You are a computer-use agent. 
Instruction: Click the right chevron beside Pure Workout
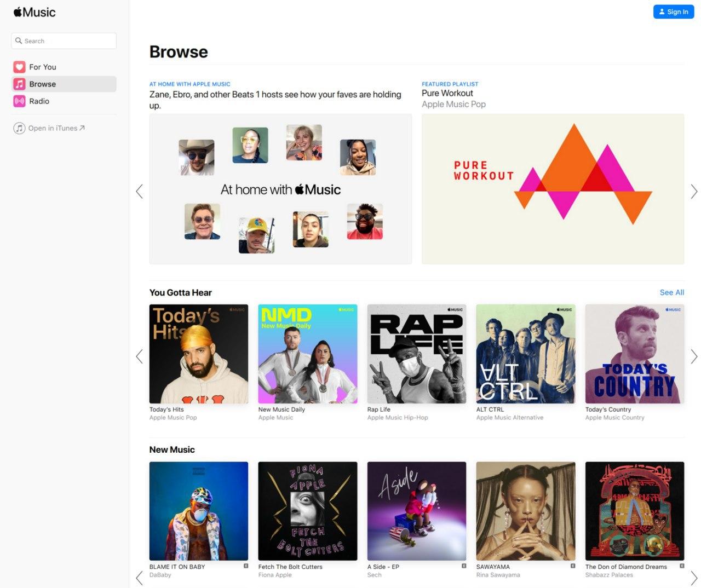(694, 191)
